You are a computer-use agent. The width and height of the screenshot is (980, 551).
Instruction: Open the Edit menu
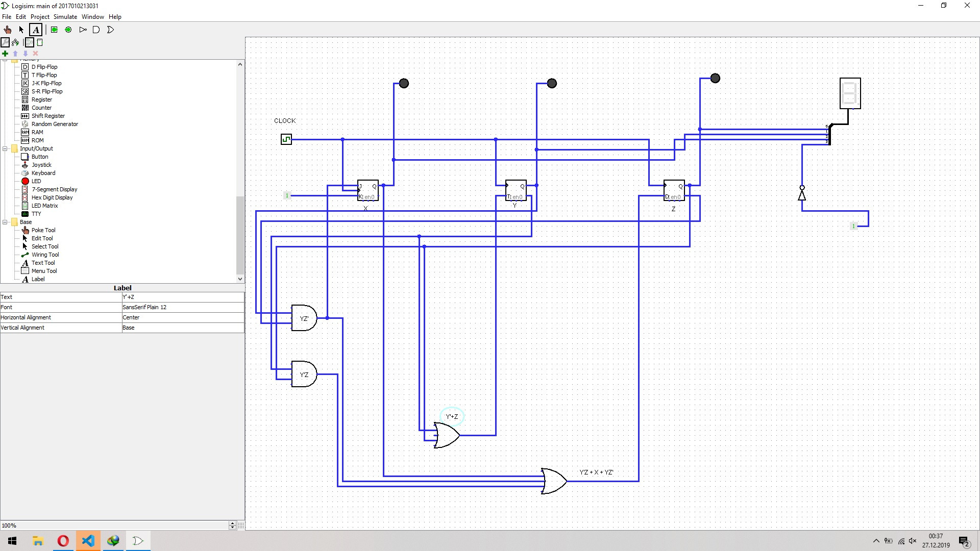pos(21,17)
